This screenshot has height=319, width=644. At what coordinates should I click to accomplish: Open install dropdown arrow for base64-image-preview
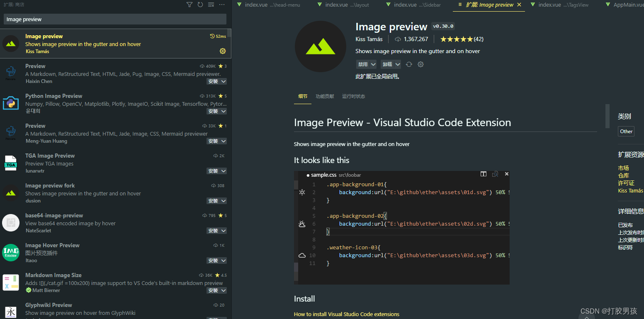point(224,231)
